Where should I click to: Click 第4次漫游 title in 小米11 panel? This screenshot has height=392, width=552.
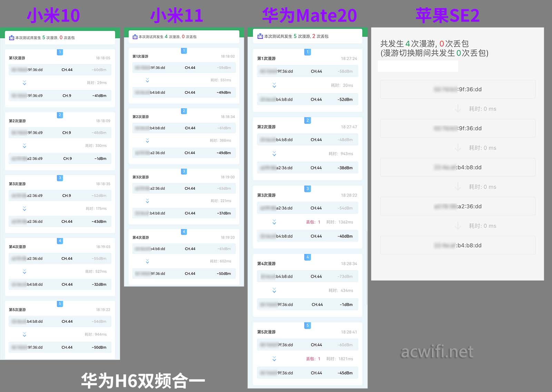141,237
